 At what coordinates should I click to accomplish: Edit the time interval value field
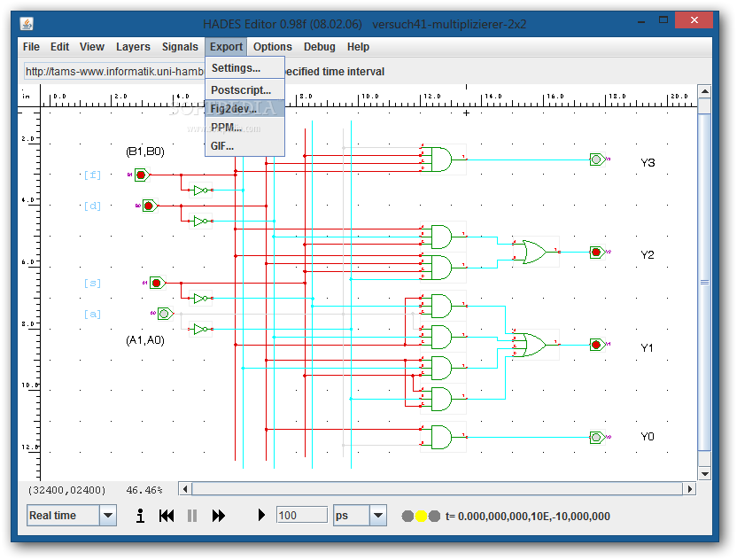coord(302,516)
